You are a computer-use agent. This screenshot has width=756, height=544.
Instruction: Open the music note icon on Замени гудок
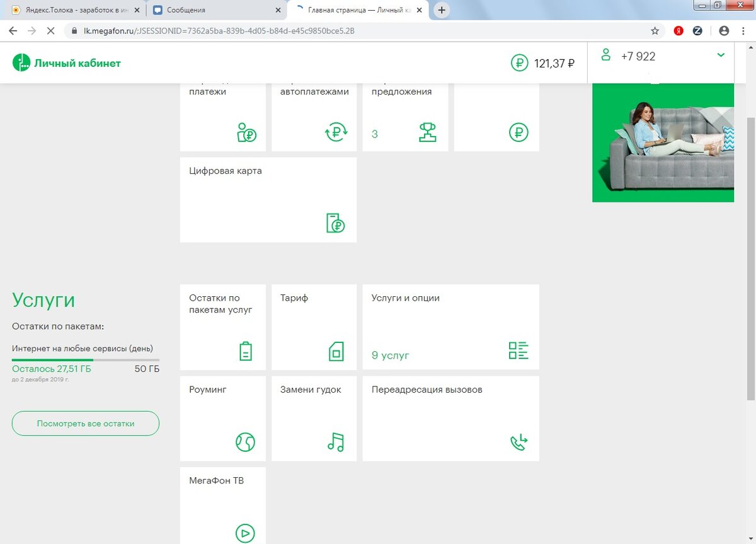[336, 442]
